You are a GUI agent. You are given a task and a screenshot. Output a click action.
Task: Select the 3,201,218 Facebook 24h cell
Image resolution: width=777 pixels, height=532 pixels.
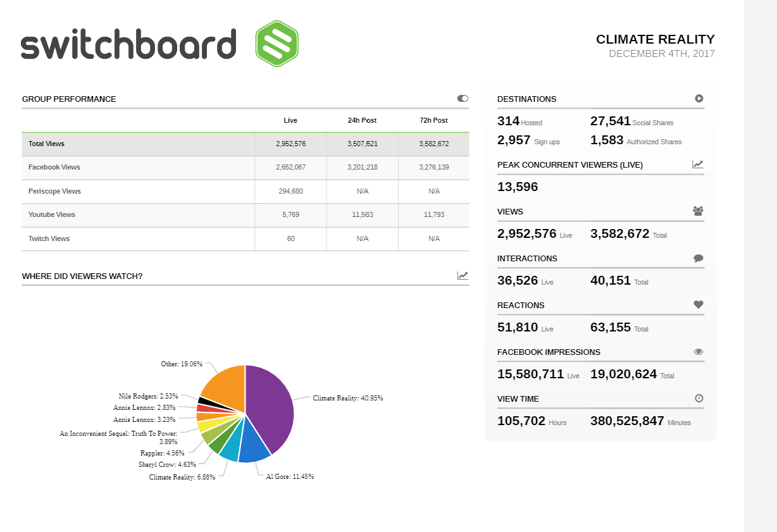pos(363,167)
